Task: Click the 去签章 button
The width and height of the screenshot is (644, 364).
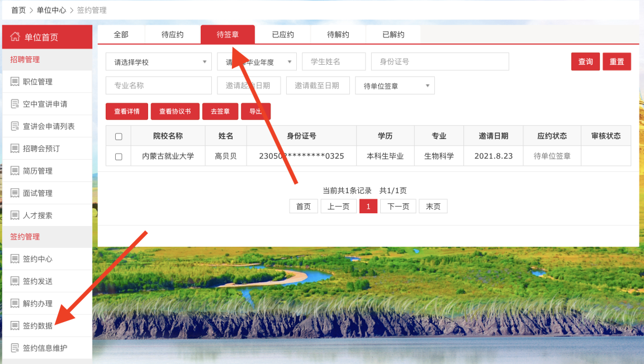Action: point(220,112)
